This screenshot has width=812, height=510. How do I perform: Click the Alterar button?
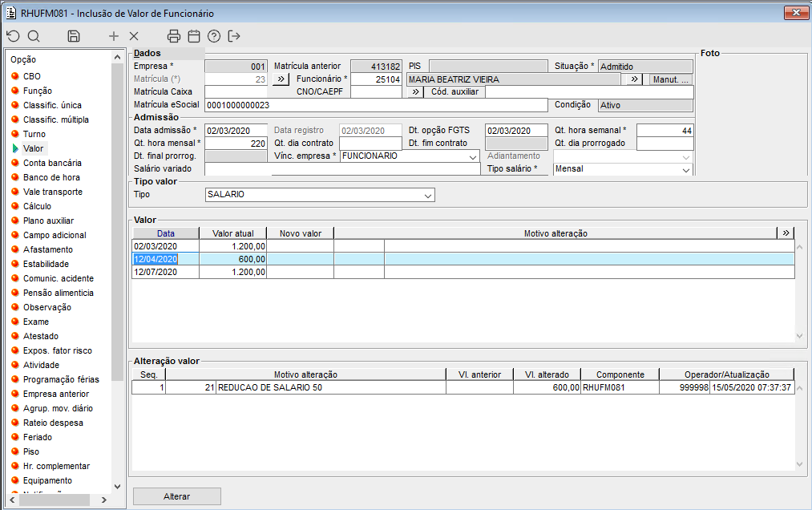click(x=176, y=496)
